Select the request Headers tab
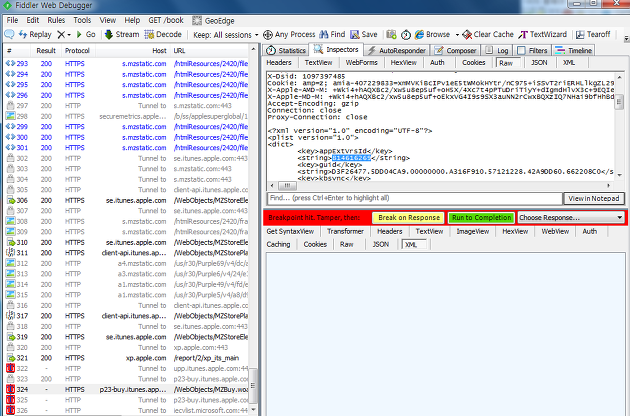 pos(279,63)
